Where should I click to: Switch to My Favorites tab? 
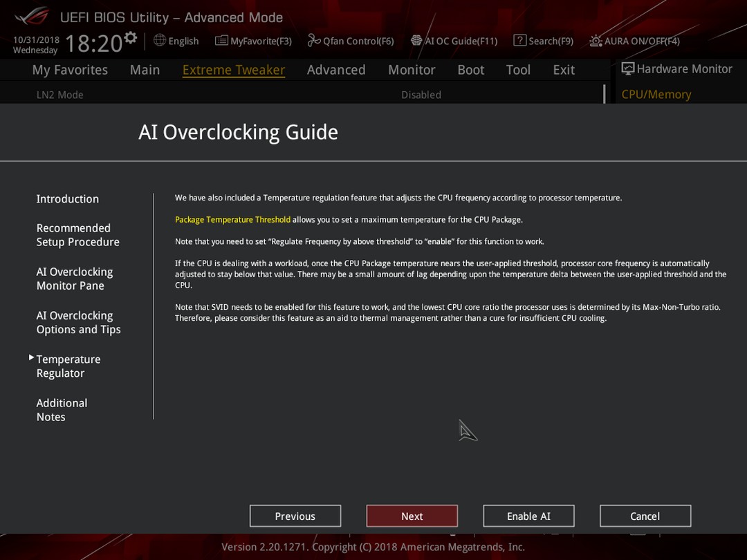click(70, 70)
